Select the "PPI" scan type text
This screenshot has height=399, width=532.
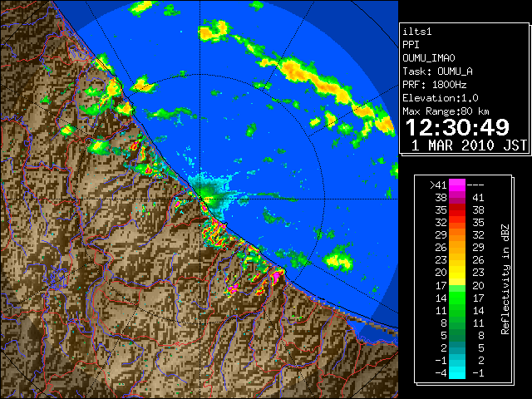coord(411,45)
